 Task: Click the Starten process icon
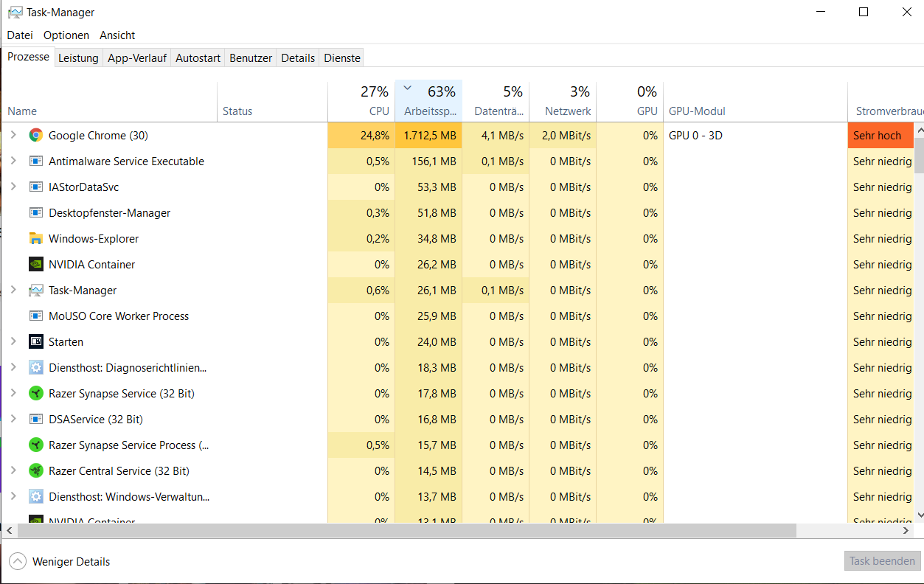pyautogui.click(x=35, y=341)
